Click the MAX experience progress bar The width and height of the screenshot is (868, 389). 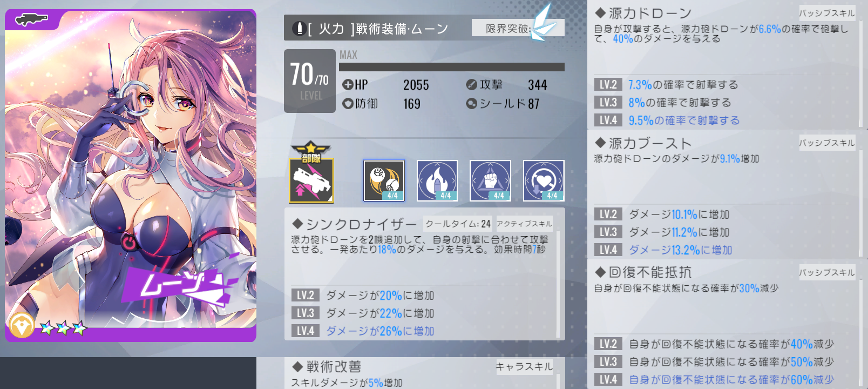452,67
